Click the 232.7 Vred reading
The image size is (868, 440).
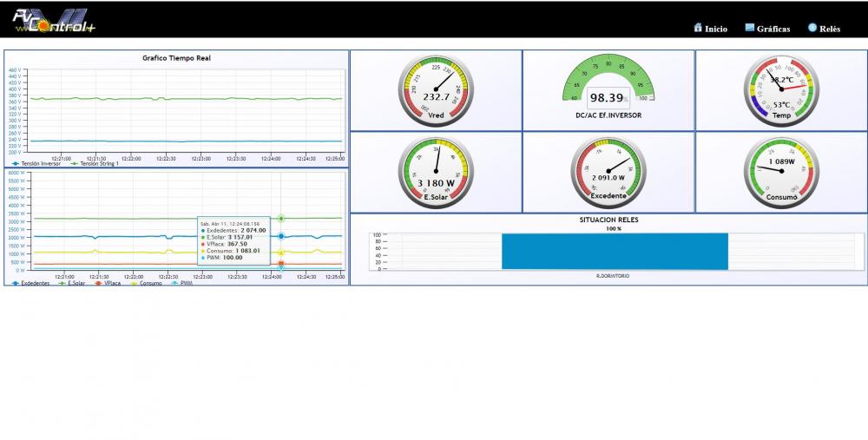437,97
